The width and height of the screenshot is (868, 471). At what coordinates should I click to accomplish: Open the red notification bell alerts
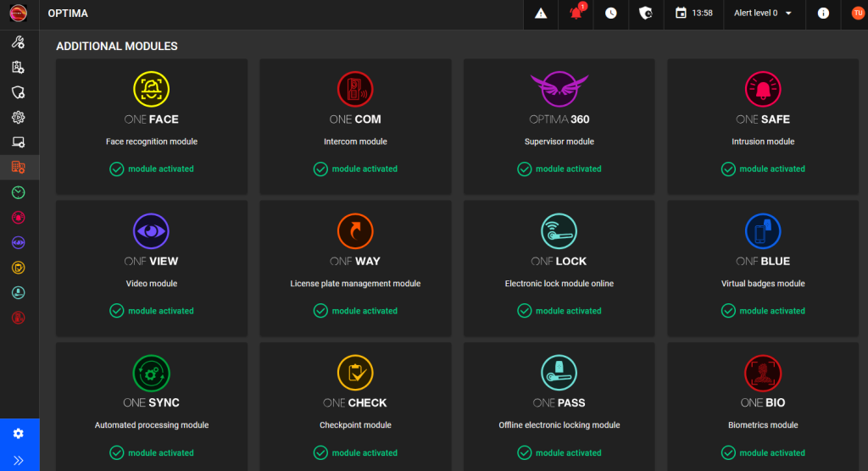pos(576,14)
